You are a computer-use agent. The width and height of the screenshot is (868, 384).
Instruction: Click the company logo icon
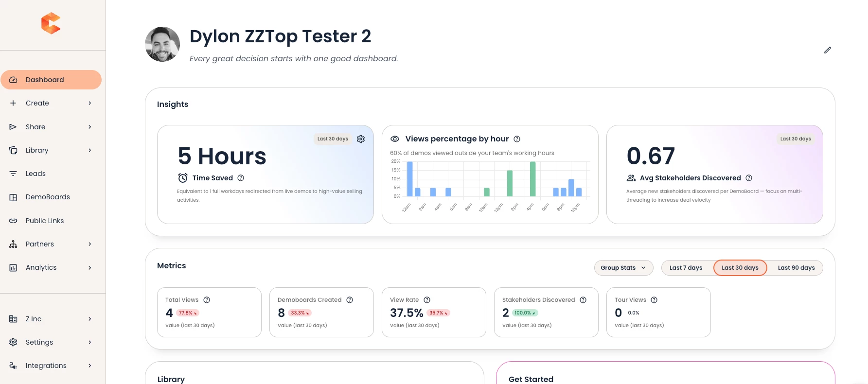click(x=51, y=23)
